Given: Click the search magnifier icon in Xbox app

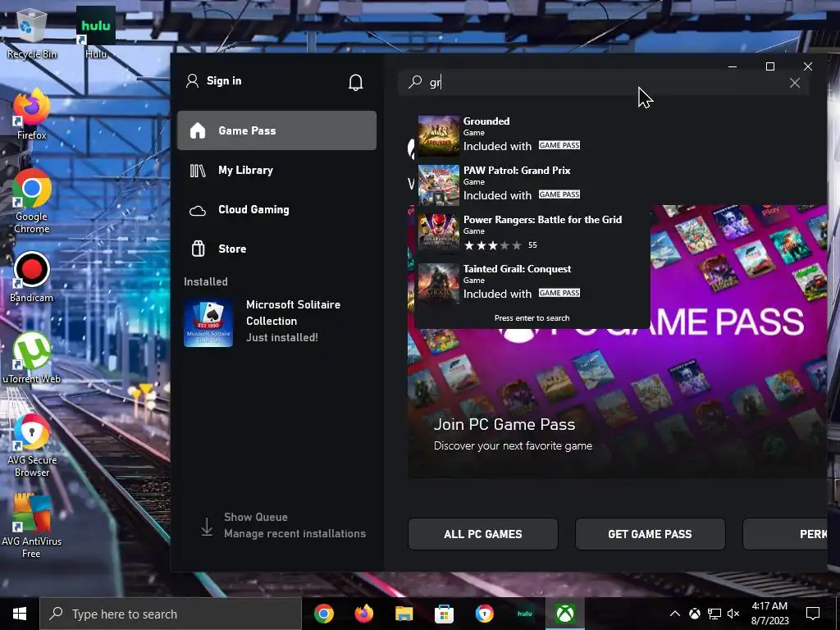Looking at the screenshot, I should [414, 82].
